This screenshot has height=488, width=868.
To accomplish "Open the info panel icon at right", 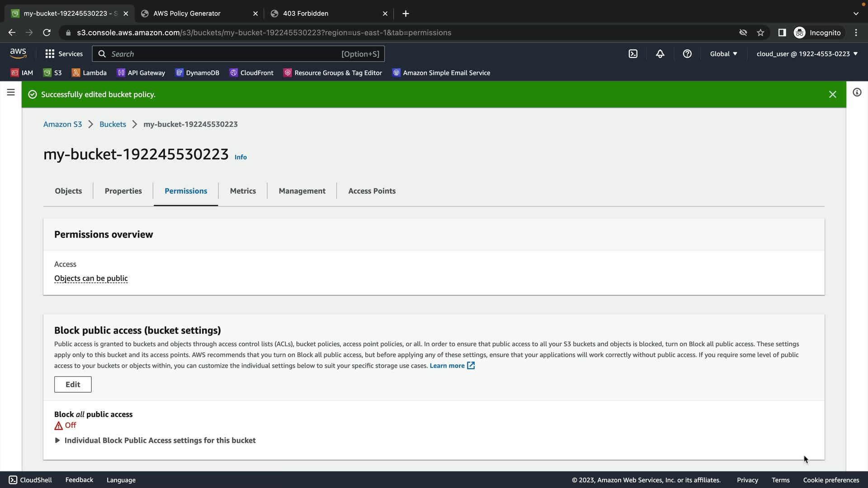I will coord(857,93).
